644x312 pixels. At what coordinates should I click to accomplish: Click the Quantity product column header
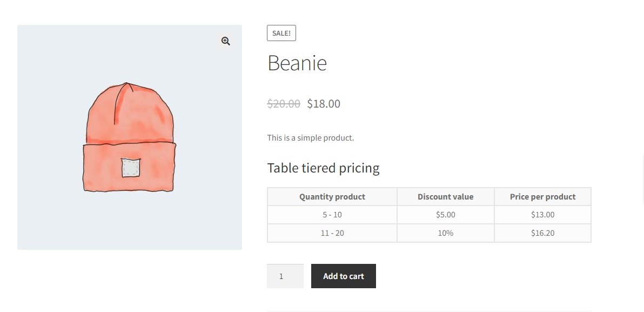[332, 196]
